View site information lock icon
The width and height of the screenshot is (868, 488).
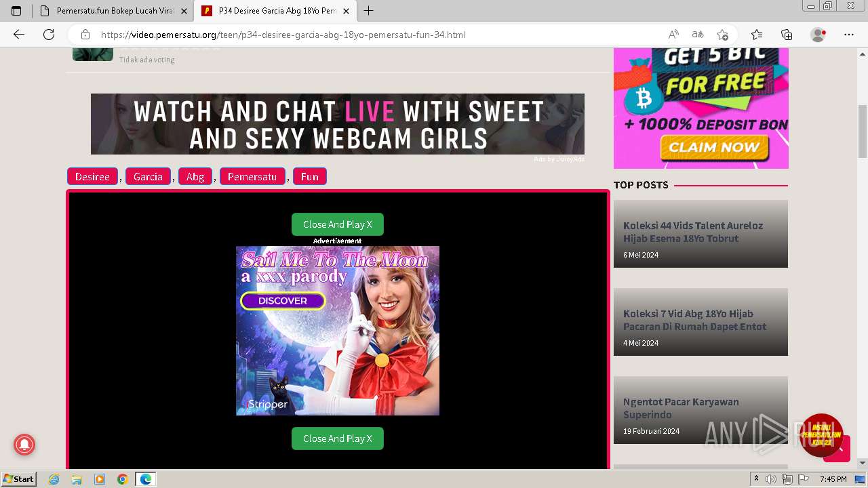coord(85,35)
